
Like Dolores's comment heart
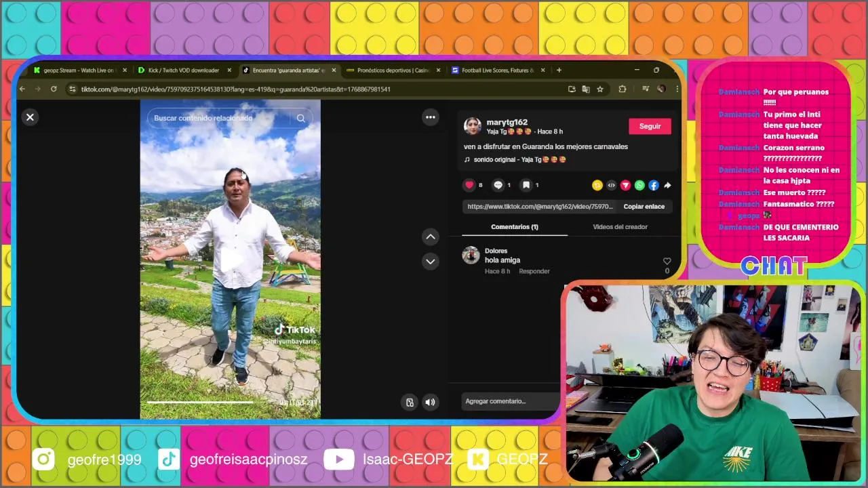point(667,261)
